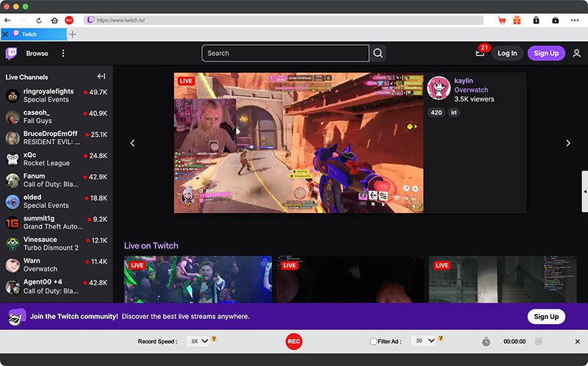Image resolution: width=588 pixels, height=366 pixels.
Task: Select the Twitch browser tab
Action: [x=33, y=35]
